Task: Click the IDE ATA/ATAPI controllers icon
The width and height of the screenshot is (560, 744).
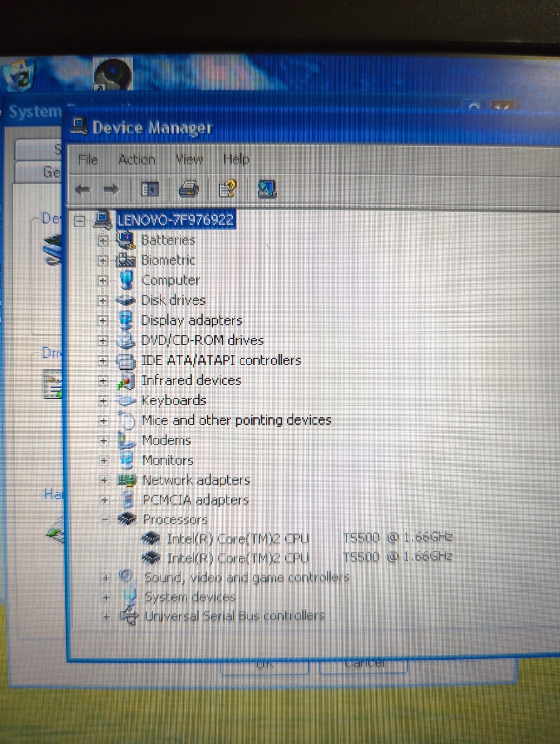Action: 126,360
